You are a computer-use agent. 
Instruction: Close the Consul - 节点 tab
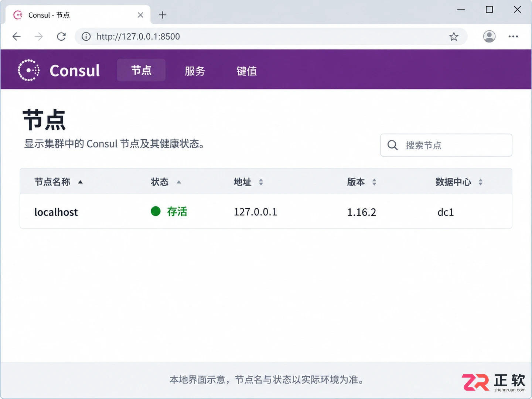click(x=140, y=15)
